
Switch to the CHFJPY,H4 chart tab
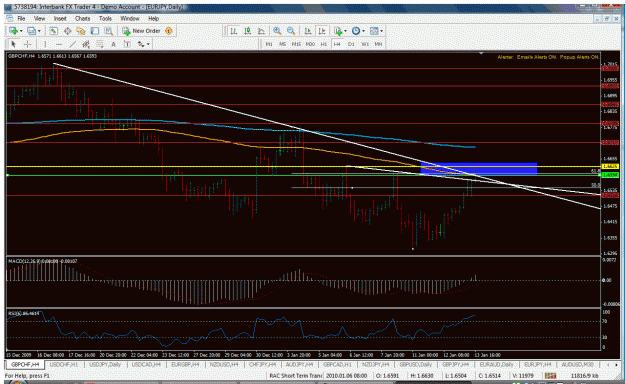click(x=262, y=365)
